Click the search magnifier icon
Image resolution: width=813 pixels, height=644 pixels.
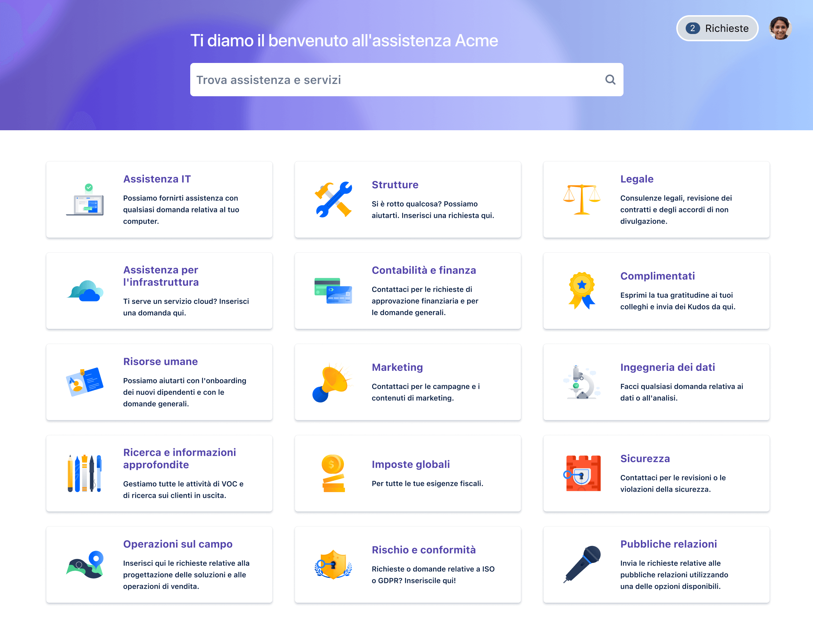click(610, 80)
